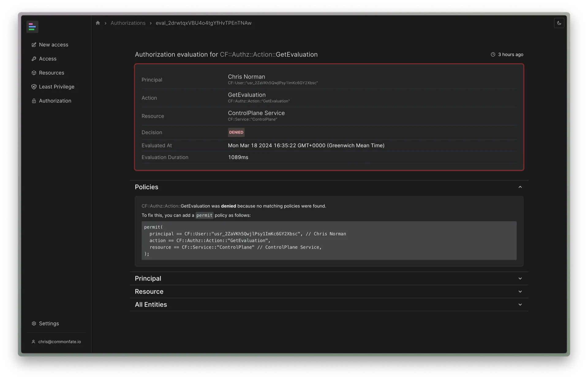Toggle dark mode moon icon
Viewport: 588px width, 380px height.
click(x=559, y=23)
